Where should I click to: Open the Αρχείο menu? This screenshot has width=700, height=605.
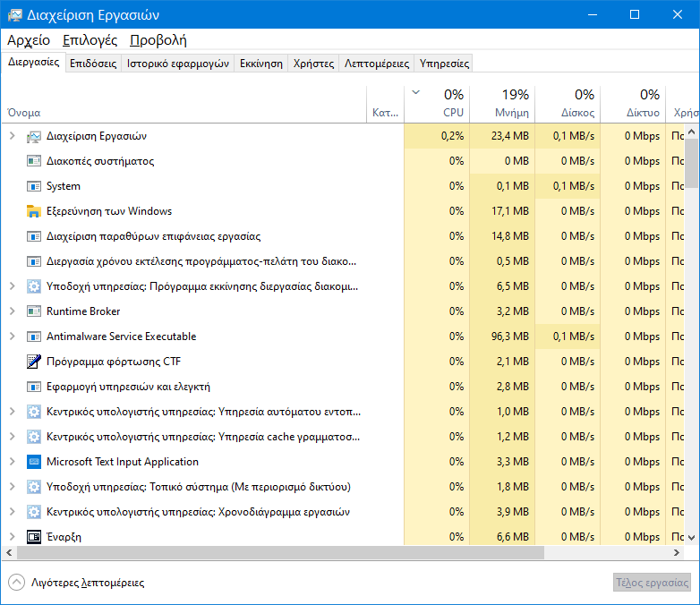(29, 40)
